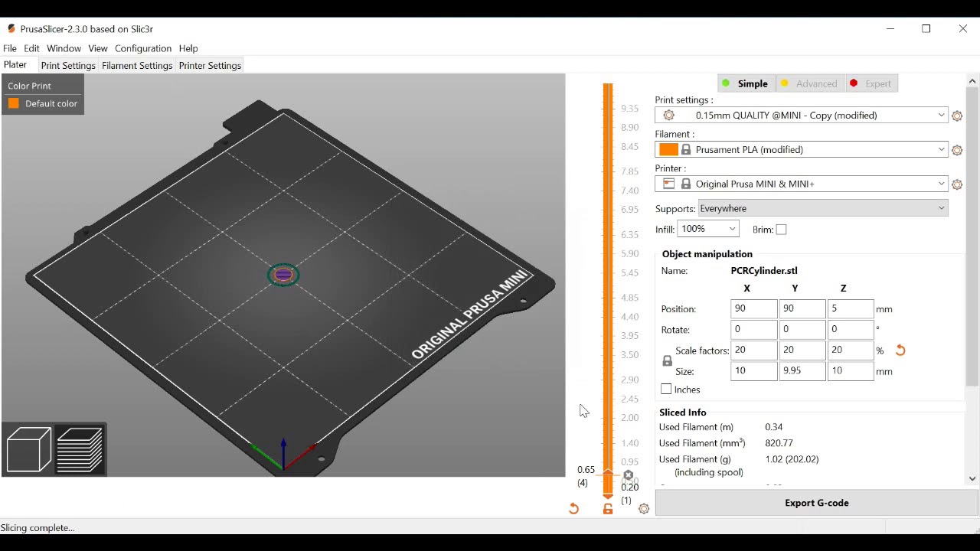
Task: Click the right panel scroll-down arrow
Action: pyautogui.click(x=972, y=479)
